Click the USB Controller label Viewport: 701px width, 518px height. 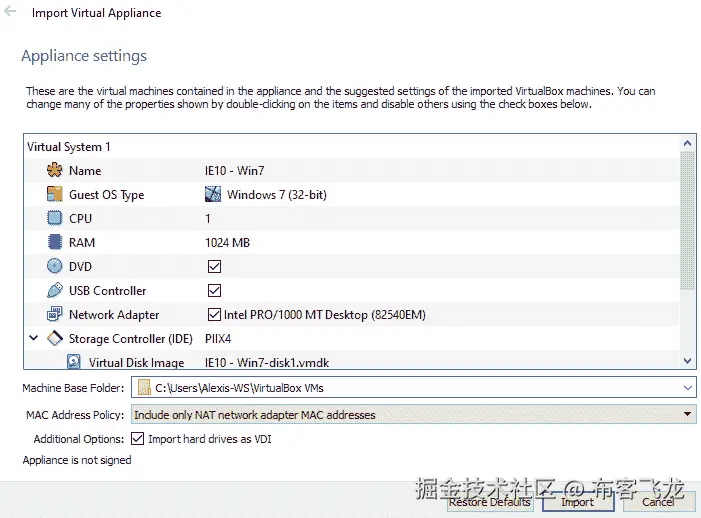pyautogui.click(x=107, y=291)
